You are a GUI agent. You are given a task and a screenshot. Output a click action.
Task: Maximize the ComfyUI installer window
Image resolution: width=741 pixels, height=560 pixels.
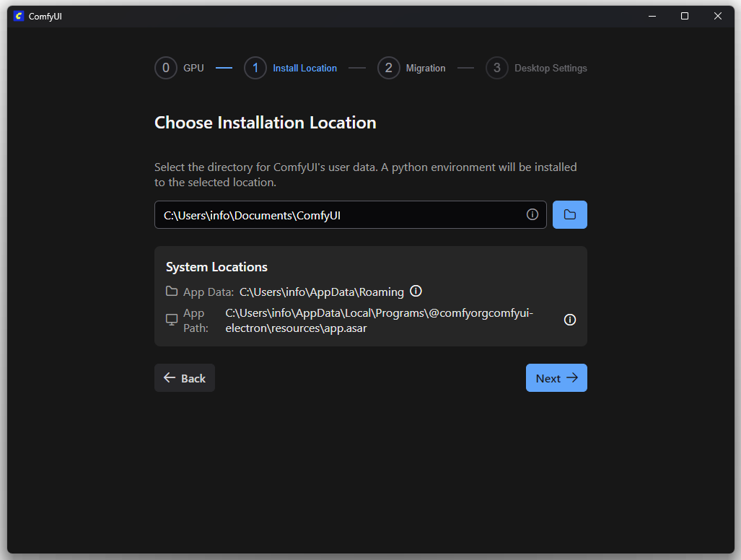(x=685, y=16)
